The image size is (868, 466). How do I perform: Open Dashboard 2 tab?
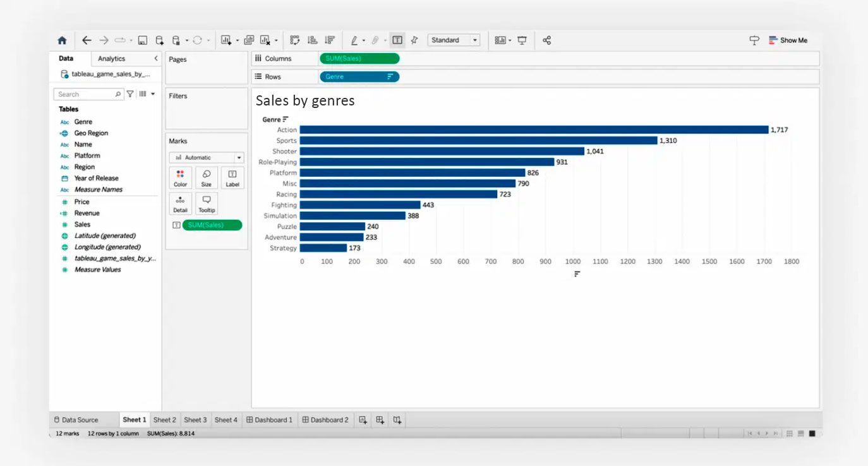(325, 420)
